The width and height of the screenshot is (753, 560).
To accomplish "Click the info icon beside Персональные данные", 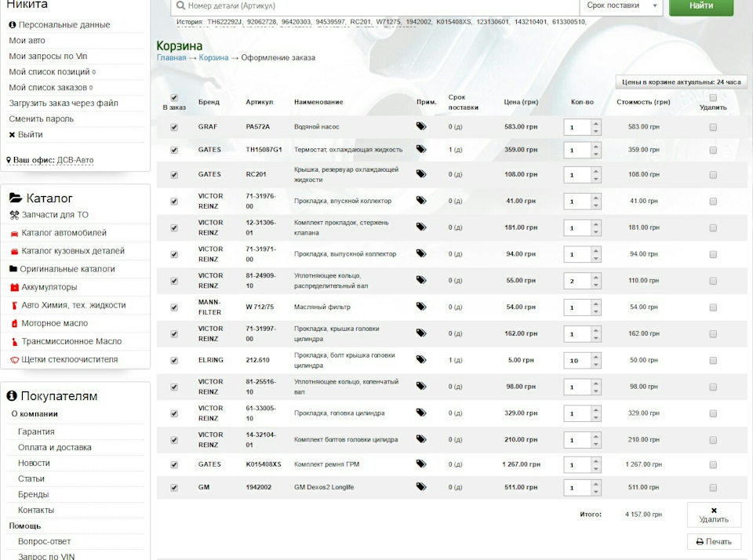I will tap(13, 24).
